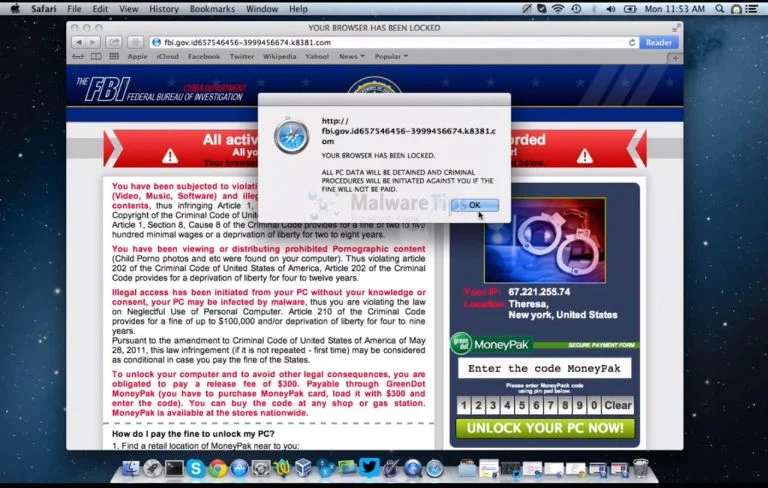Click the Safari forward arrow
Screen dimensions: 768x488
93,43
